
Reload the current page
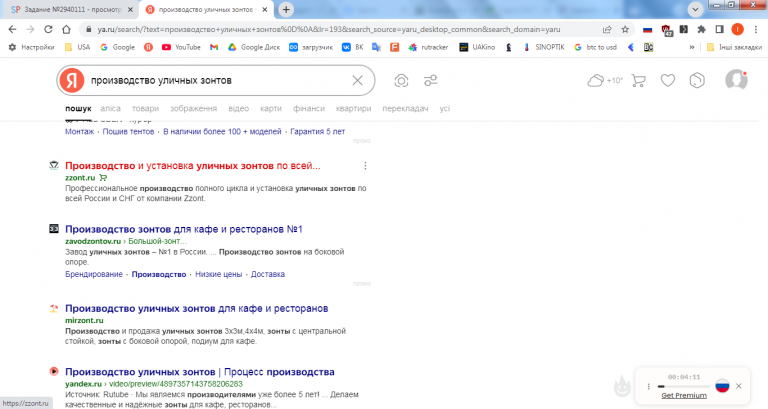tap(48, 29)
